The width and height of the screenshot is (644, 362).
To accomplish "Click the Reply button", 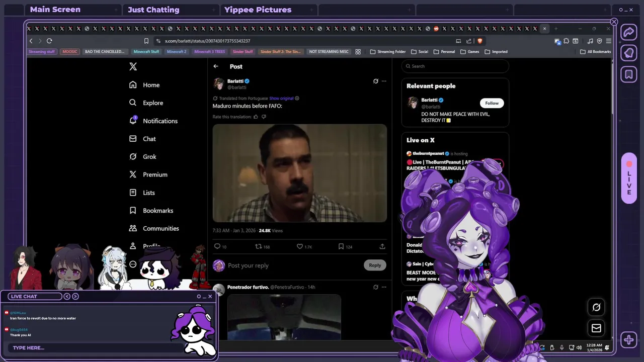I will (375, 265).
